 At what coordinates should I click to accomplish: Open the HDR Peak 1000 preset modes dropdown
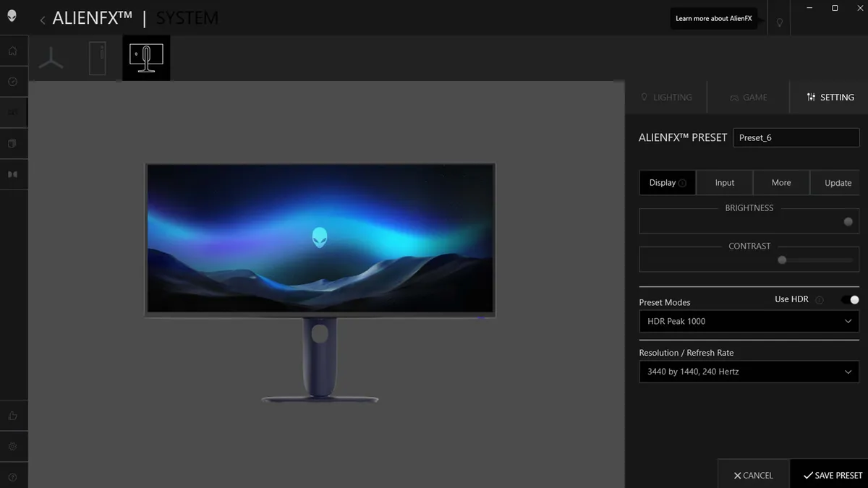point(749,321)
